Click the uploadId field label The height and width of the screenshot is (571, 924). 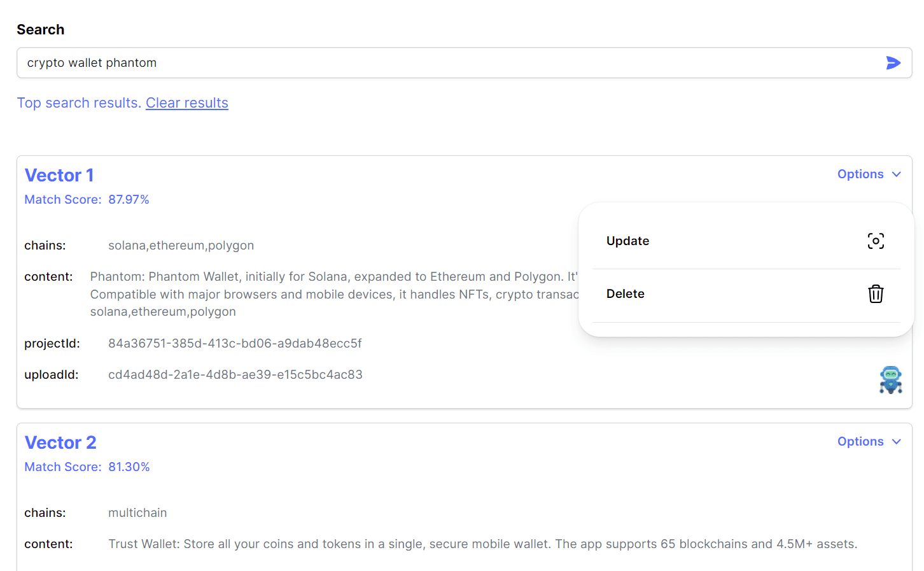52,375
